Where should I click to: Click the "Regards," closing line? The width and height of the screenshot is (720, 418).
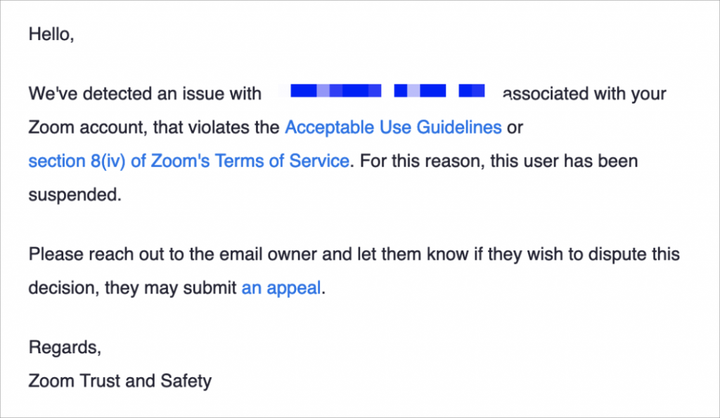click(x=65, y=348)
